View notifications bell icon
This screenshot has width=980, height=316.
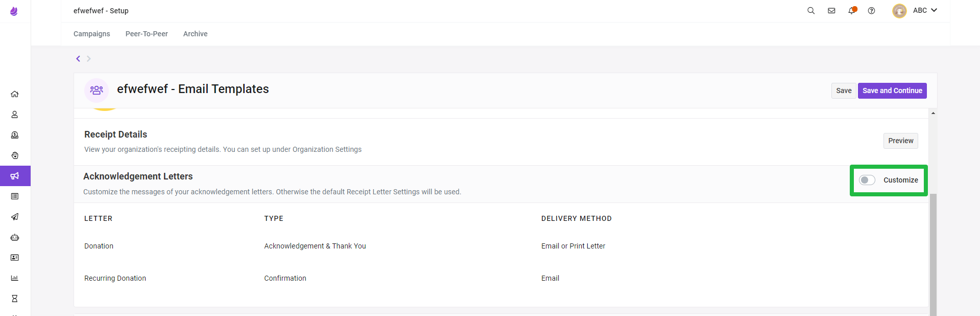pos(852,11)
